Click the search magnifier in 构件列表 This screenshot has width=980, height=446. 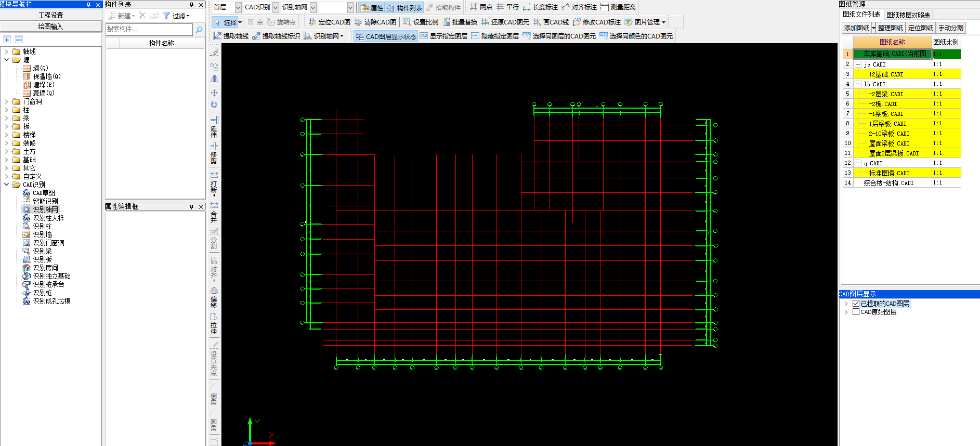click(199, 30)
